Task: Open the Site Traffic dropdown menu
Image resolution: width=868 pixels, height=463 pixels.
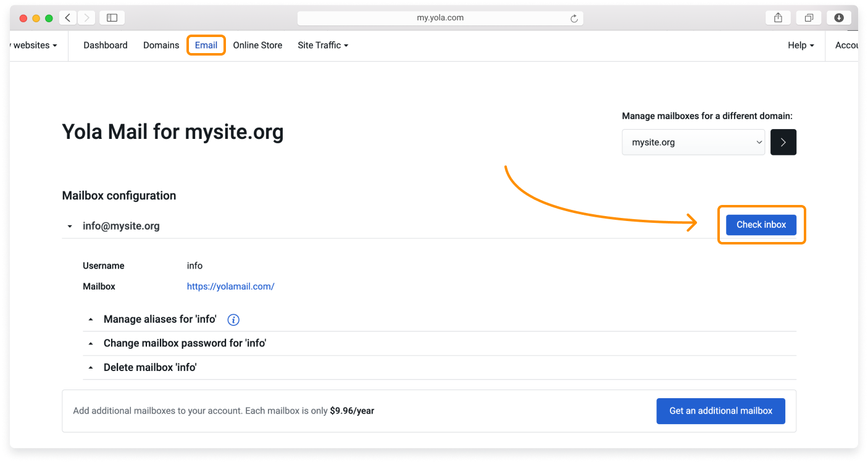Action: 323,45
